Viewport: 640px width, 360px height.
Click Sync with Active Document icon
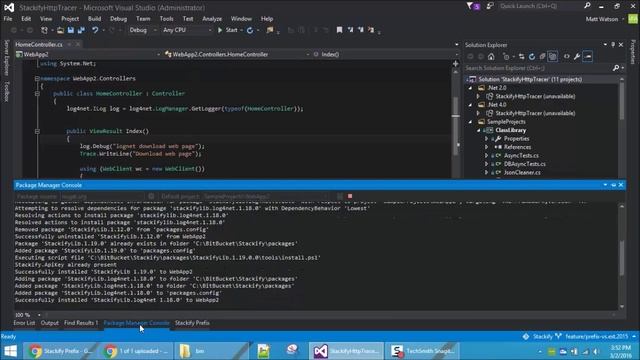click(x=522, y=57)
